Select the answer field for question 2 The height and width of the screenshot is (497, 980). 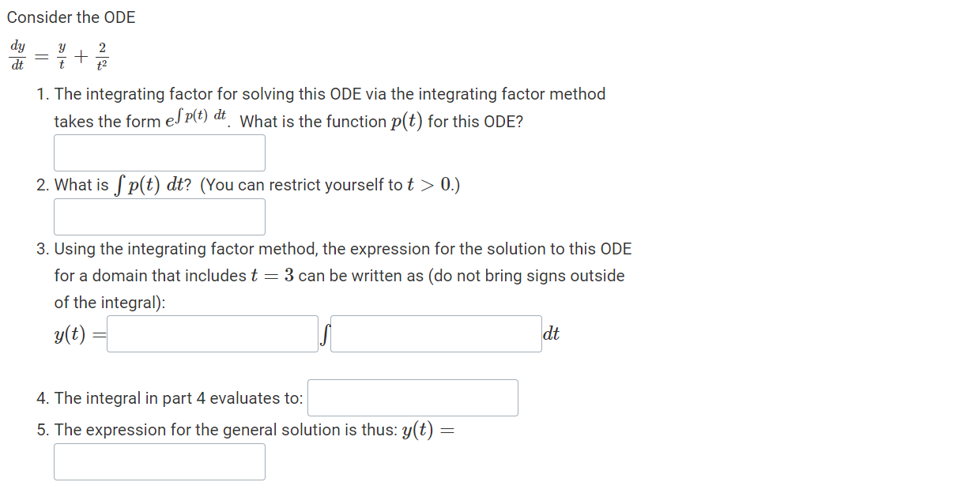tap(158, 216)
